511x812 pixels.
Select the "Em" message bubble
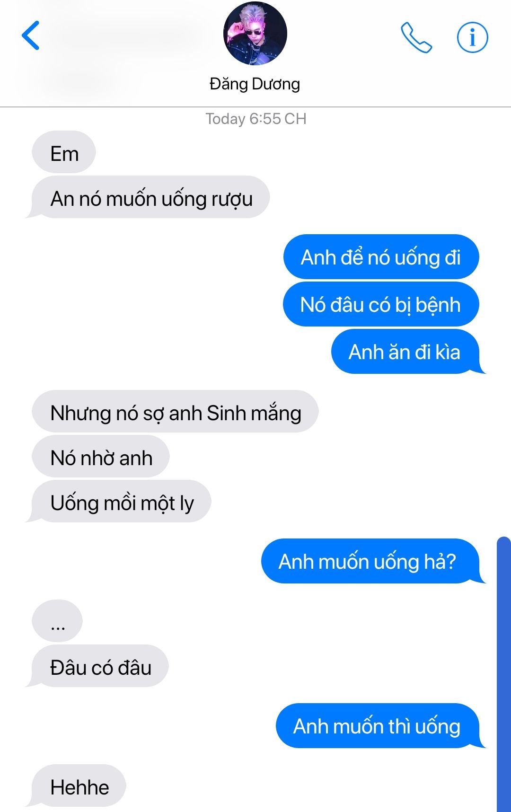pyautogui.click(x=64, y=152)
